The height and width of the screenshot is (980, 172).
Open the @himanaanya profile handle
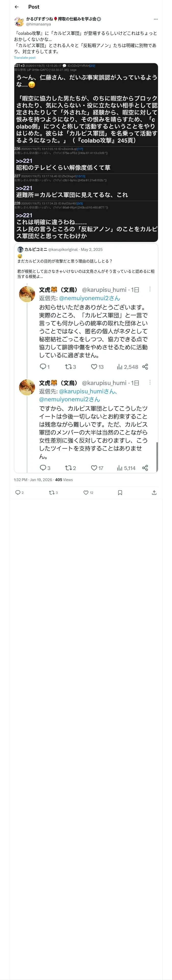pyautogui.click(x=38, y=24)
